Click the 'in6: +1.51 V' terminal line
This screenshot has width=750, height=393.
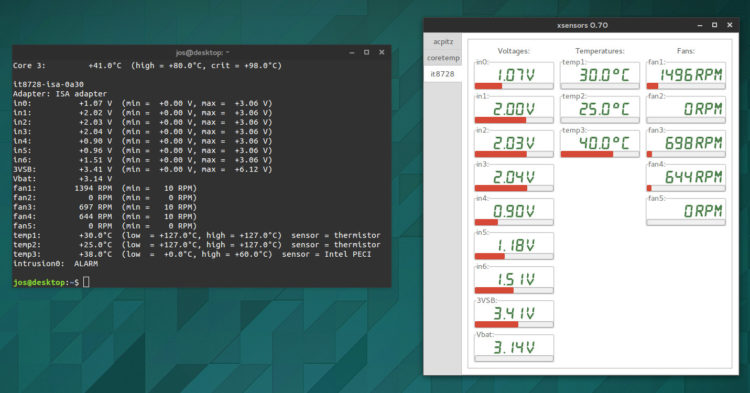[x=143, y=160]
